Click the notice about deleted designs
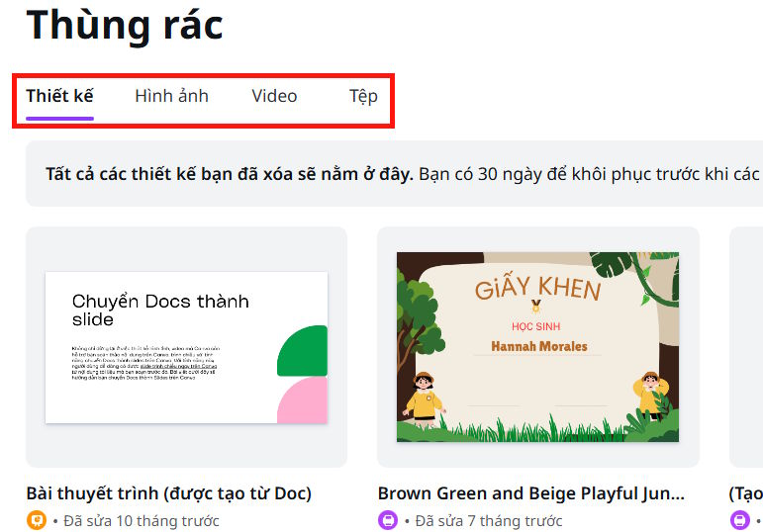This screenshot has height=532, width=763. [394, 174]
